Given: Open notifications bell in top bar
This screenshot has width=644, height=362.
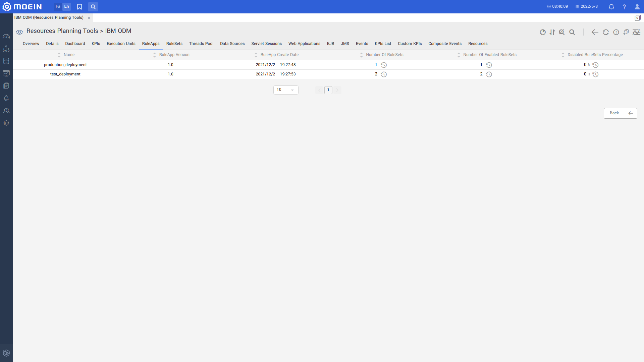Looking at the screenshot, I should point(611,7).
